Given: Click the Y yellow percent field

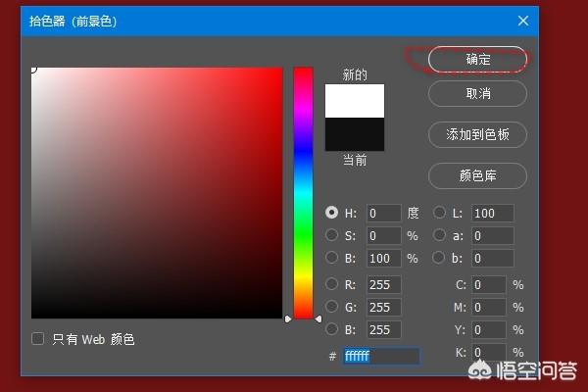Looking at the screenshot, I should [489, 329].
